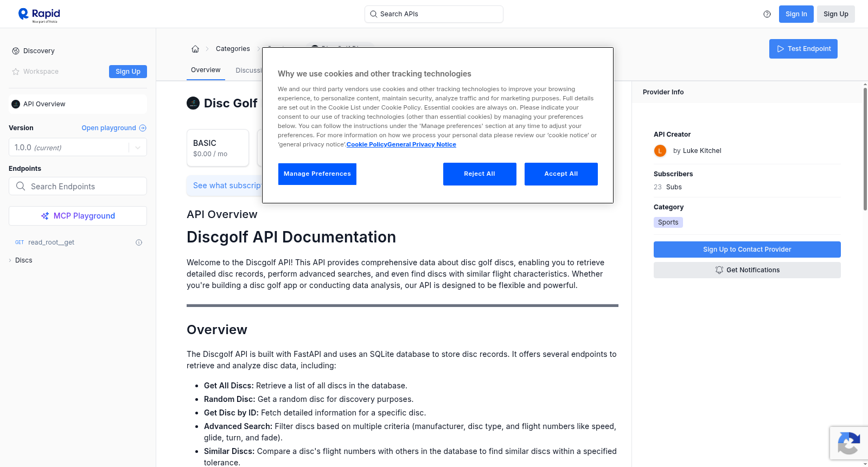
Task: Open the Cookie Policy link
Action: [x=367, y=144]
